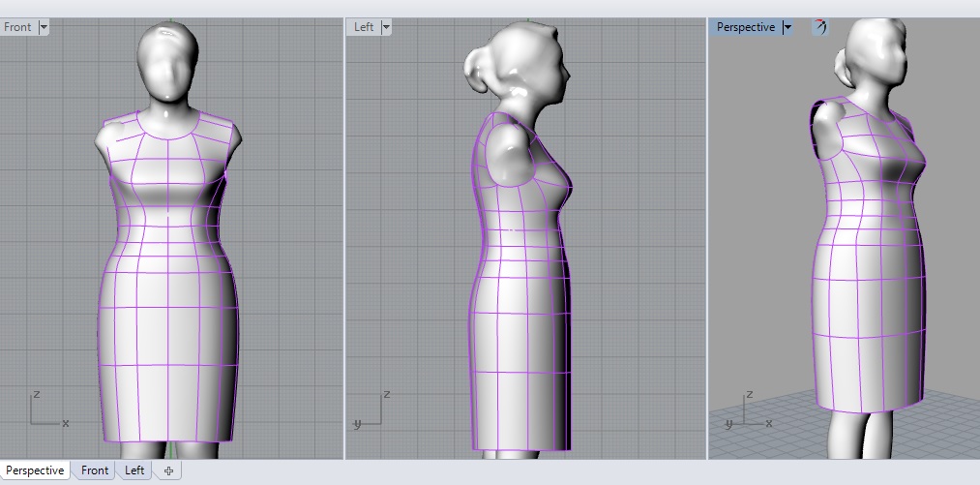Click the axis indicator in Left viewport
Screen dimensions: 980x485
point(371,409)
